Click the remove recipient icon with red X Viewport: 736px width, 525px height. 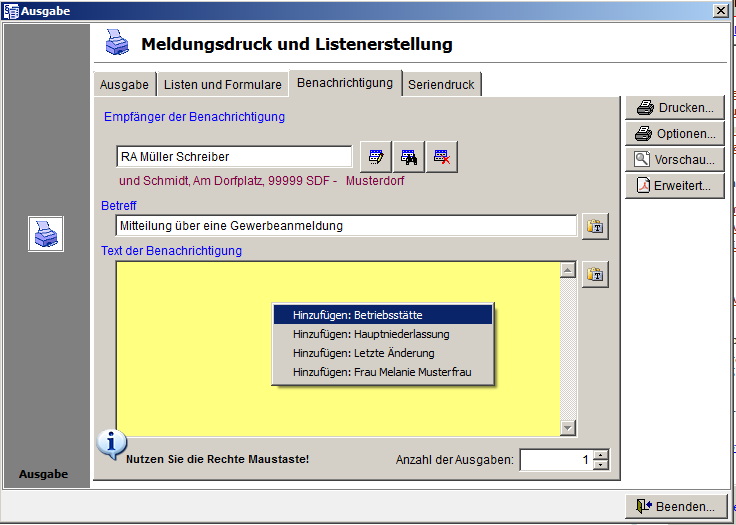point(441,157)
